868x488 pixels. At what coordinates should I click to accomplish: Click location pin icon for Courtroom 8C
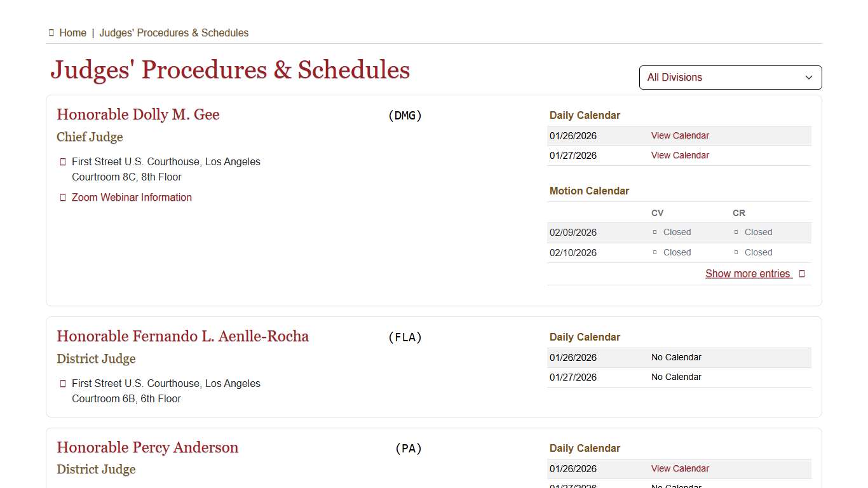pyautogui.click(x=63, y=162)
